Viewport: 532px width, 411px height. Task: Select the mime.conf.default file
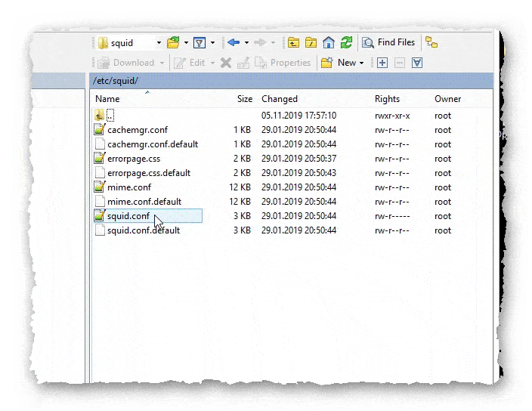144,202
